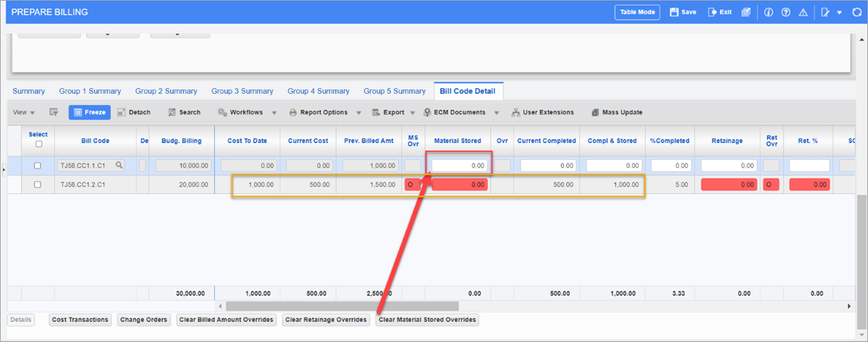Open the information (i) icon
Viewport: 868px width, 342px height.
768,12
